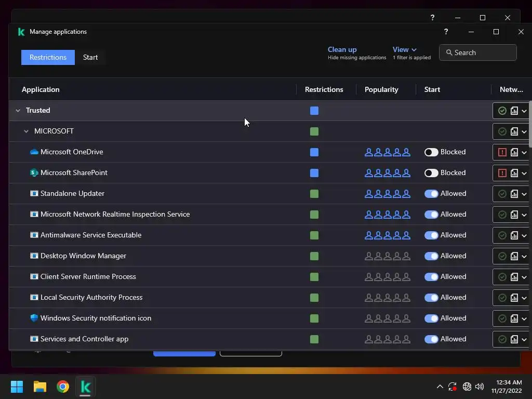Toggle start for Windows Security notification icon

coord(431,318)
